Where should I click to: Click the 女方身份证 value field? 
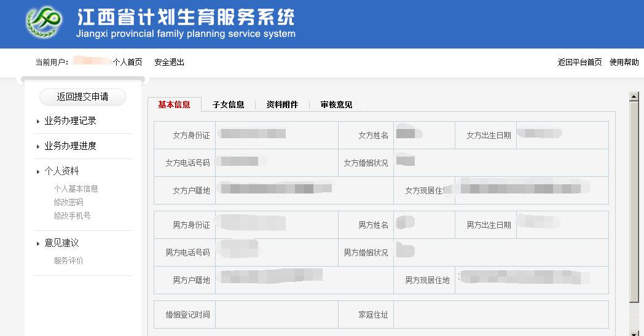277,135
